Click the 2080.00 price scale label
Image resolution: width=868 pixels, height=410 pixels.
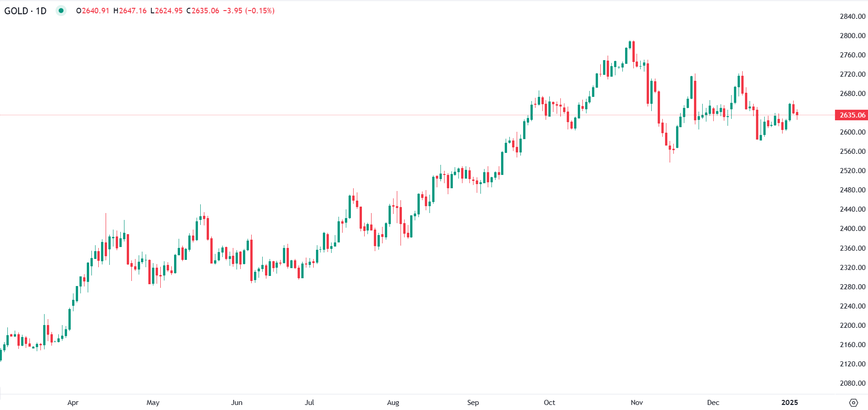pyautogui.click(x=852, y=383)
